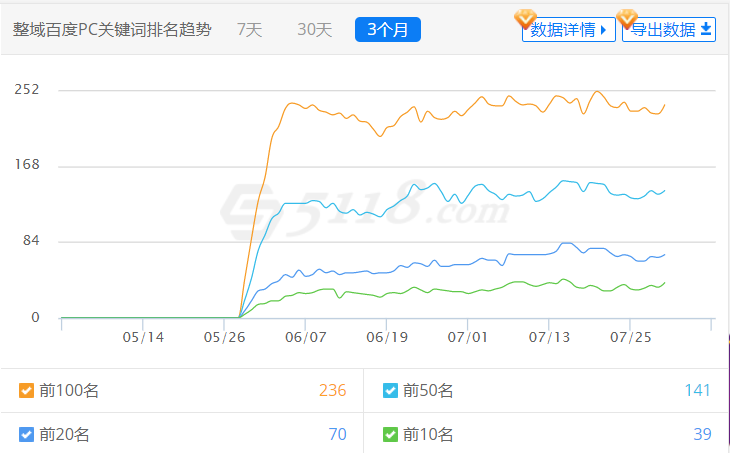Viewport: 730px width, 453px height.
Task: Click the download arrow icon in 导出数据
Action: (706, 30)
